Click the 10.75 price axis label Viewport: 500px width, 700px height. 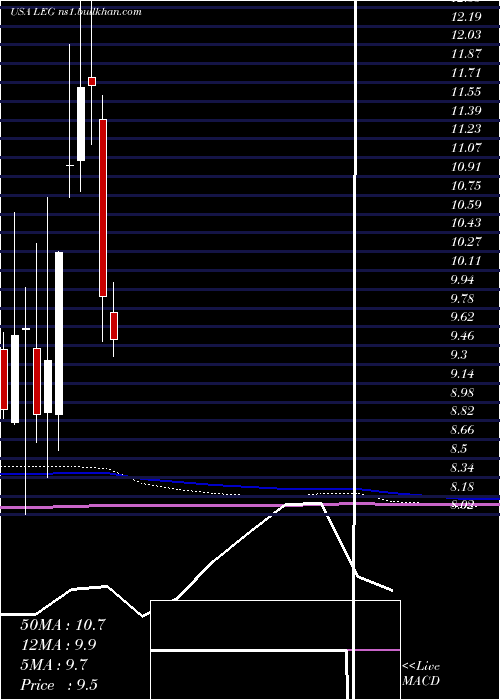click(x=466, y=186)
